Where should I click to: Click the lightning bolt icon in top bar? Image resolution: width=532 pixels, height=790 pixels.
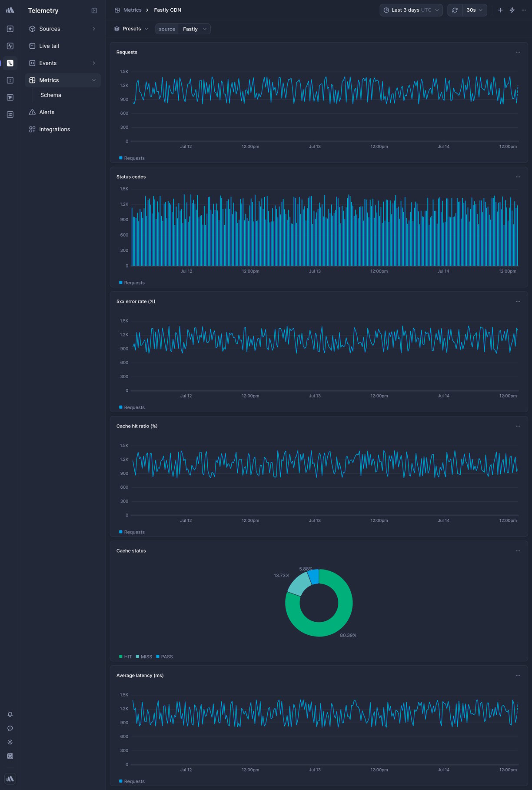tap(512, 10)
